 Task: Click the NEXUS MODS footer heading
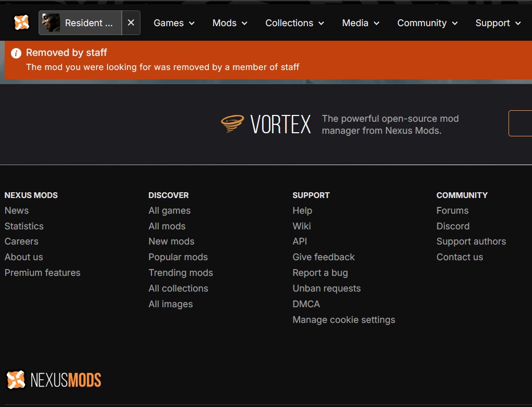coord(31,195)
